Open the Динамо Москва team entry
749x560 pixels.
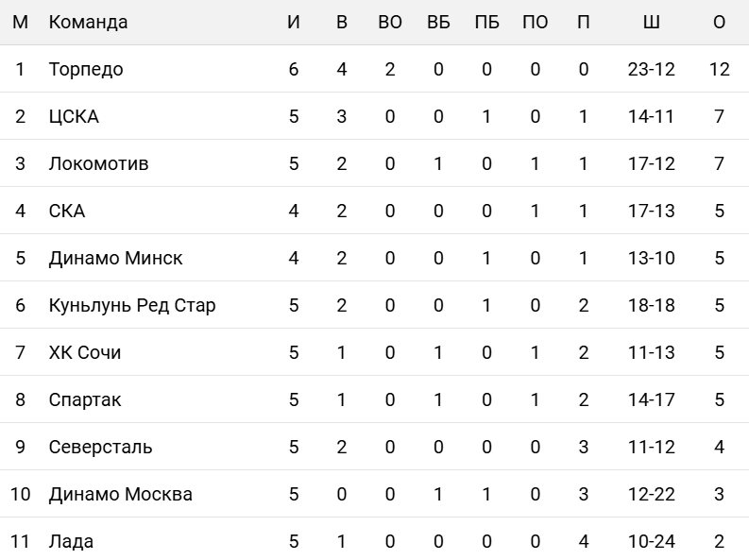click(120, 494)
